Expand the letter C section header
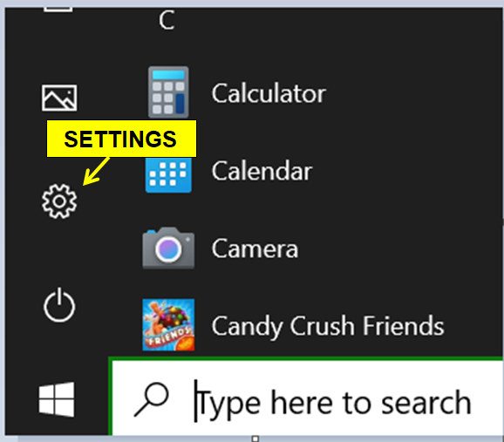504x442 pixels. 167,20
